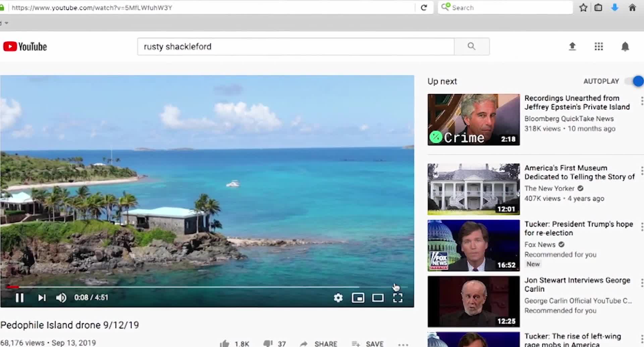The image size is (644, 347).
Task: Click the YouTube search input field
Action: click(295, 47)
